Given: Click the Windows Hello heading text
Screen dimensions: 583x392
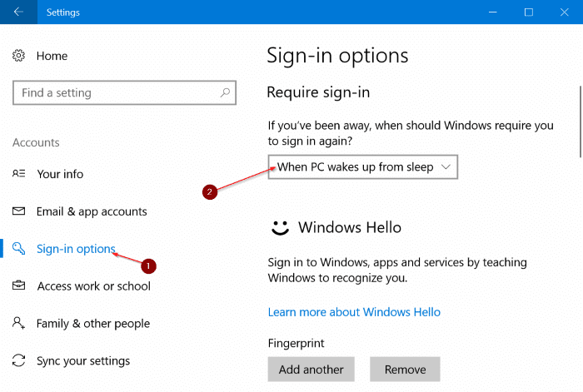Looking at the screenshot, I should coord(350,227).
